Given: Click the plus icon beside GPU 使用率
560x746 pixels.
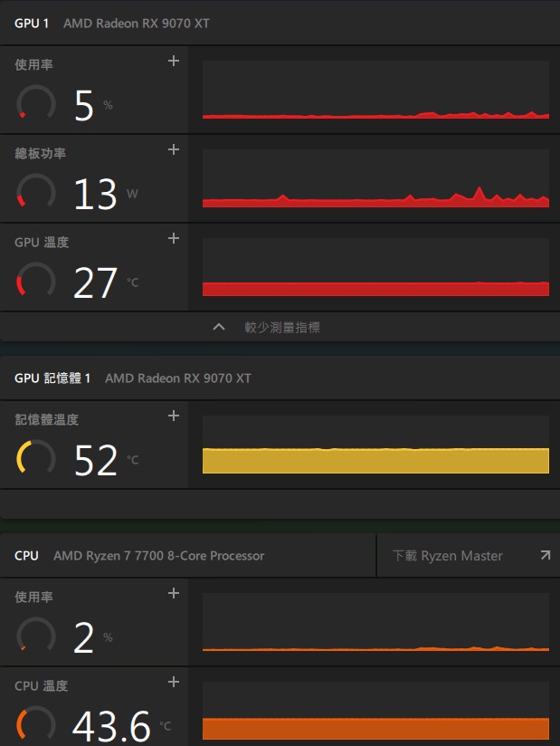Looking at the screenshot, I should pyautogui.click(x=174, y=62).
